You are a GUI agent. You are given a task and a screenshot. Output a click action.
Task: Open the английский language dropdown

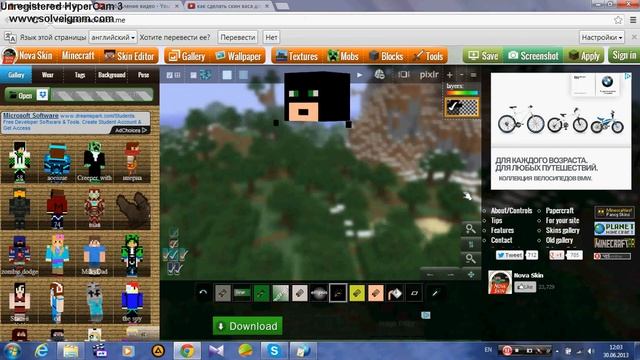[x=113, y=37]
